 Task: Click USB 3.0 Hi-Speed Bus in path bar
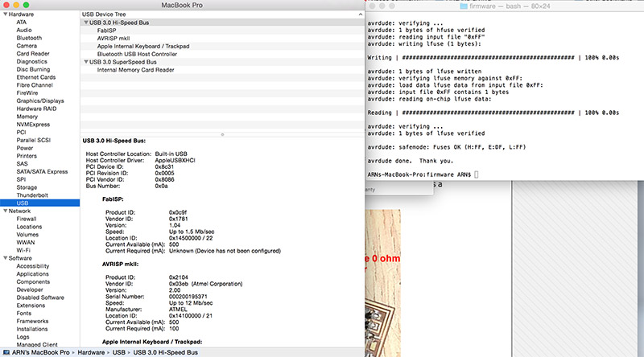tap(165, 352)
